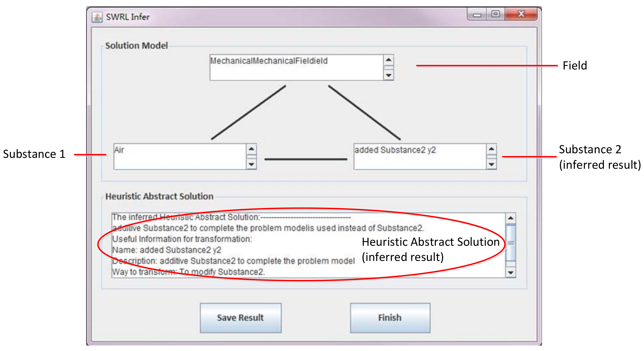644x351 pixels.
Task: Minimize the SWRL Infer window
Action: tap(477, 15)
